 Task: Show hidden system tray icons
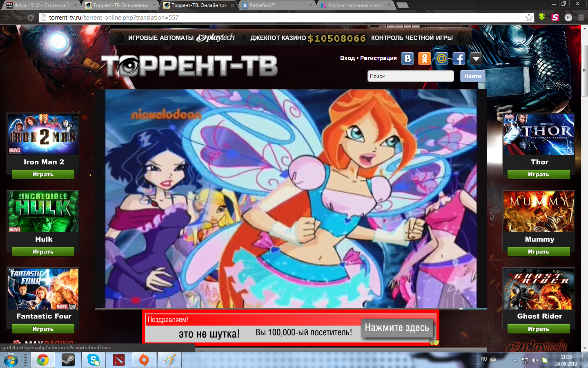click(515, 360)
